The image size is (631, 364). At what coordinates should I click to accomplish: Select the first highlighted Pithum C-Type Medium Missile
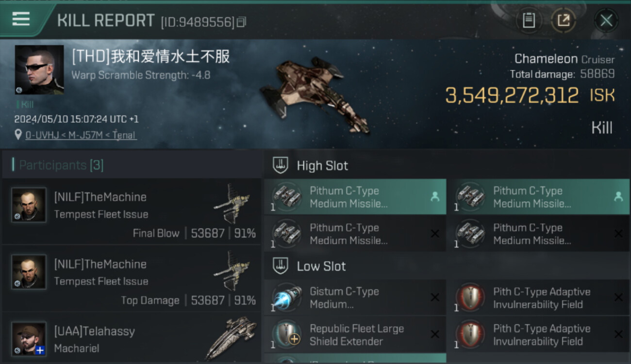click(355, 197)
